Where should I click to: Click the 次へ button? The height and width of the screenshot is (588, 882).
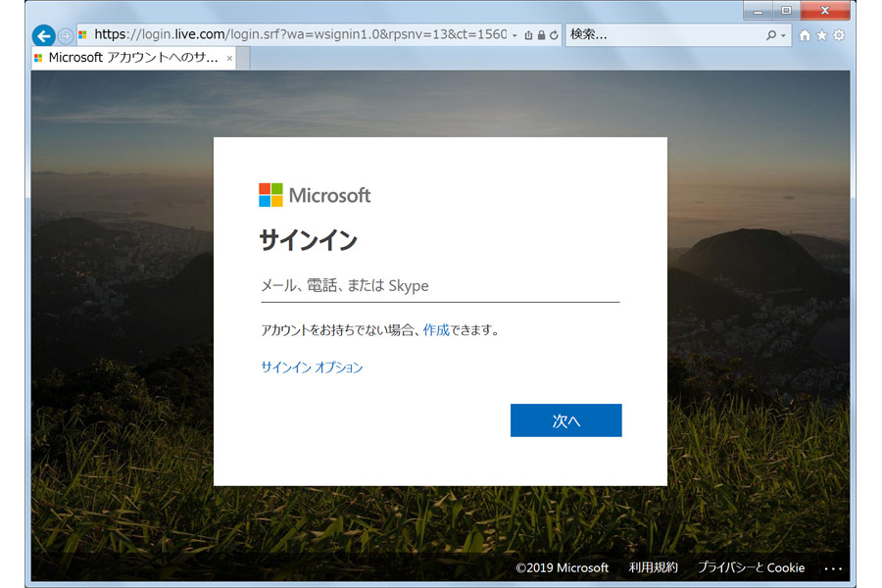click(565, 420)
